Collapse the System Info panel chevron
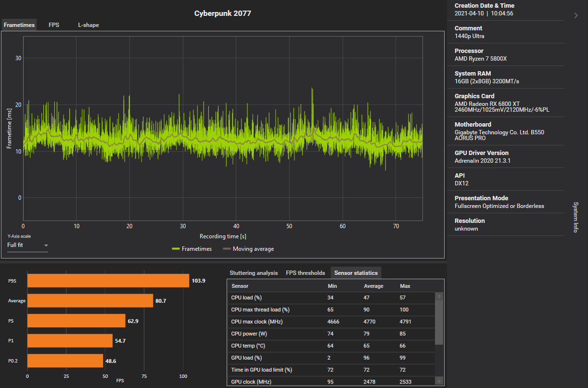This screenshot has height=388, width=588. pos(576,15)
